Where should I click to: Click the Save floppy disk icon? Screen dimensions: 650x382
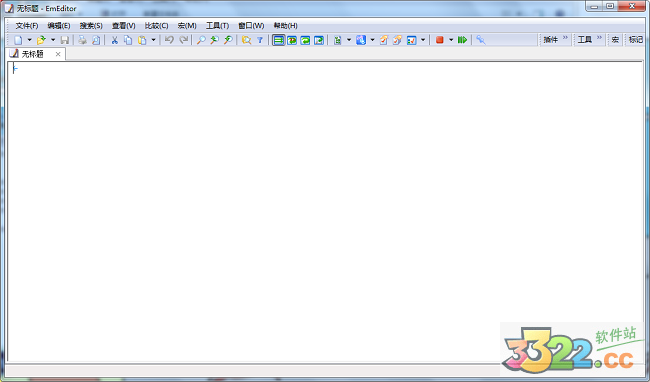[x=65, y=40]
